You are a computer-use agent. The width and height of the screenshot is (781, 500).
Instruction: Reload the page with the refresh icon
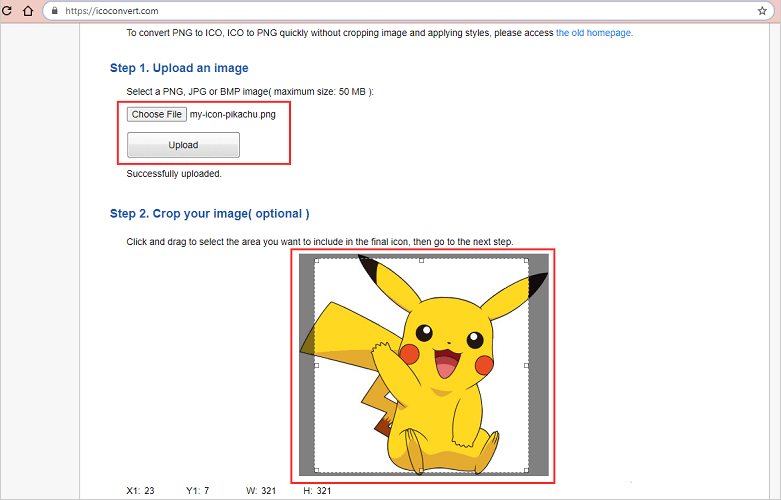coord(6,10)
